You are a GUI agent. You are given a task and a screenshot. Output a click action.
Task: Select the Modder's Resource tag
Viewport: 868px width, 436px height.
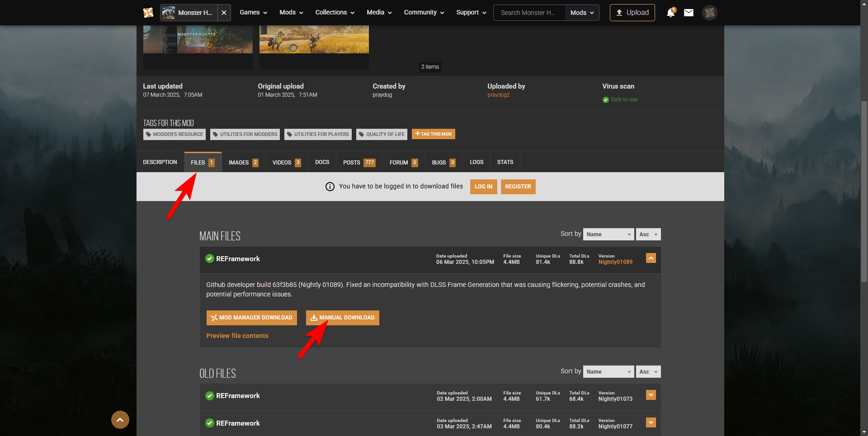point(175,134)
